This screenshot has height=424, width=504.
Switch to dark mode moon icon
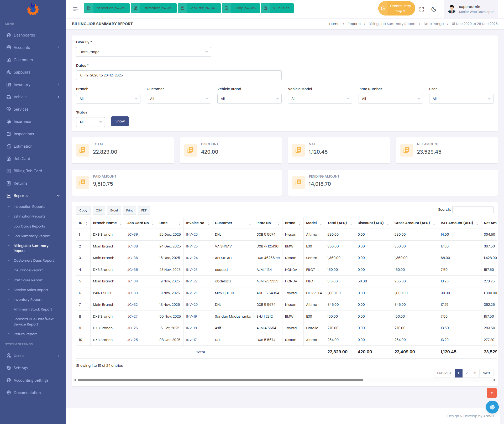pos(434,9)
